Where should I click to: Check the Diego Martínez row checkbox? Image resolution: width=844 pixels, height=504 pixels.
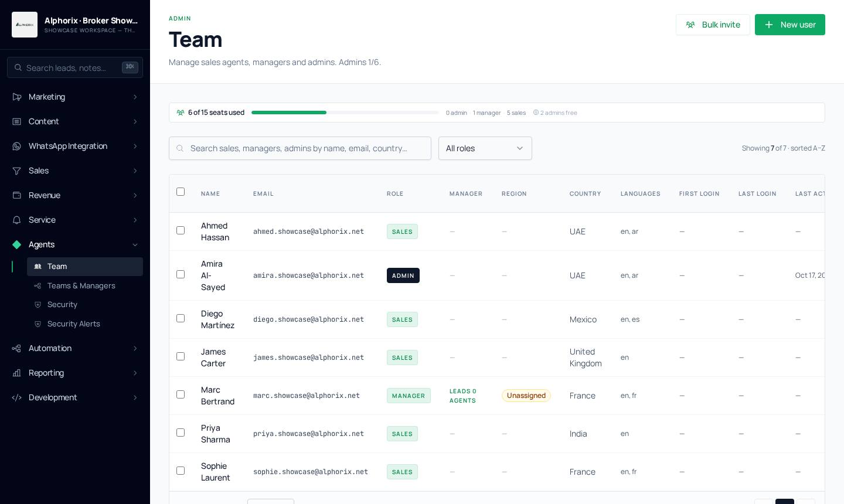tap(181, 318)
